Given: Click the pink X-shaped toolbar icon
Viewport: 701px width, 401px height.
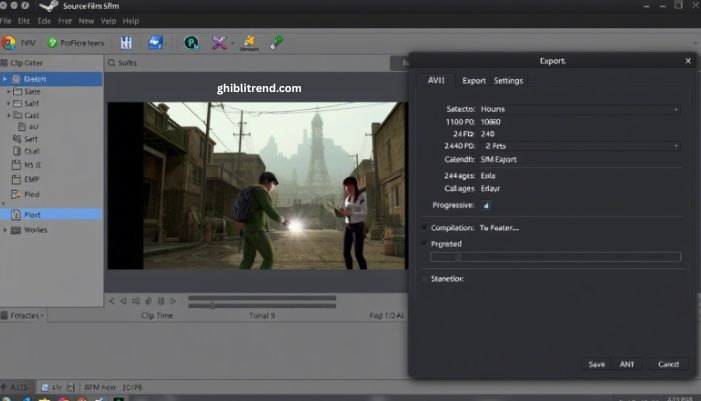Looking at the screenshot, I should [x=219, y=43].
